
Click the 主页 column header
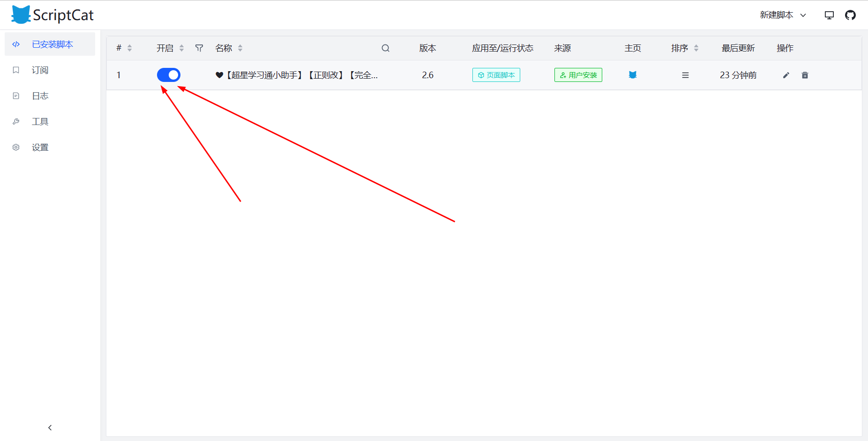[633, 48]
